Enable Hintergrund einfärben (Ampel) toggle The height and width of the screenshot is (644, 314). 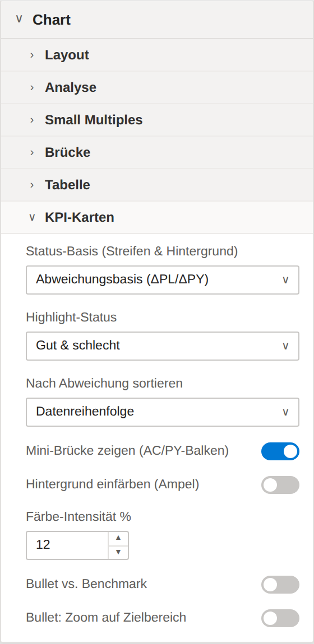tap(280, 484)
